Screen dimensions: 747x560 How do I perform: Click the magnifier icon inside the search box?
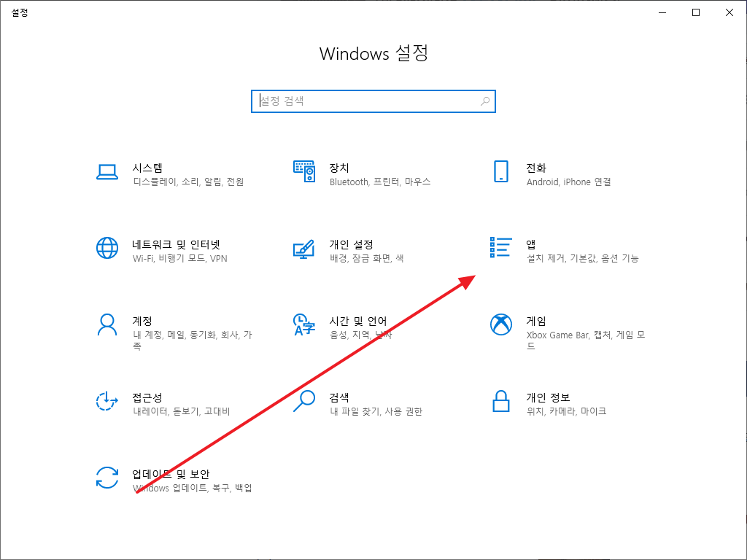(485, 101)
